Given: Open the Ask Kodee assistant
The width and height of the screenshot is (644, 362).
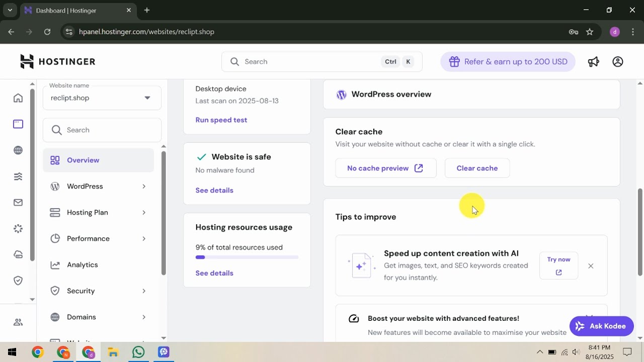Looking at the screenshot, I should (601, 326).
